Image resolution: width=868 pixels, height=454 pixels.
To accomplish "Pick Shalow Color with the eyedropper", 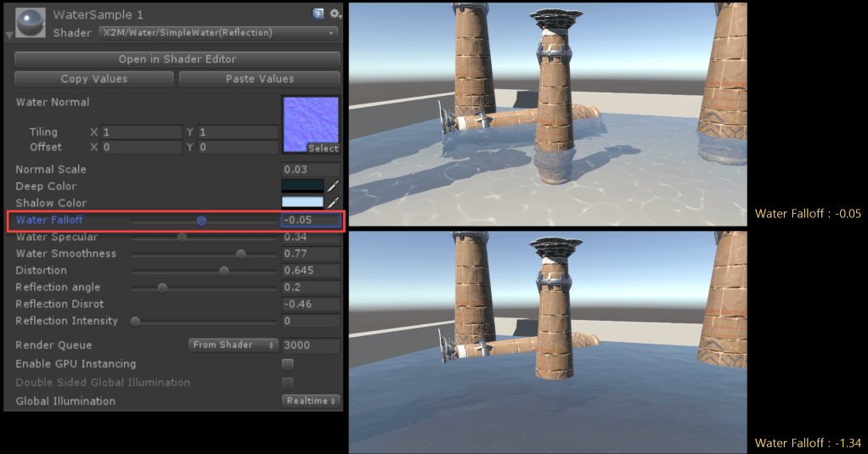I will tap(333, 203).
